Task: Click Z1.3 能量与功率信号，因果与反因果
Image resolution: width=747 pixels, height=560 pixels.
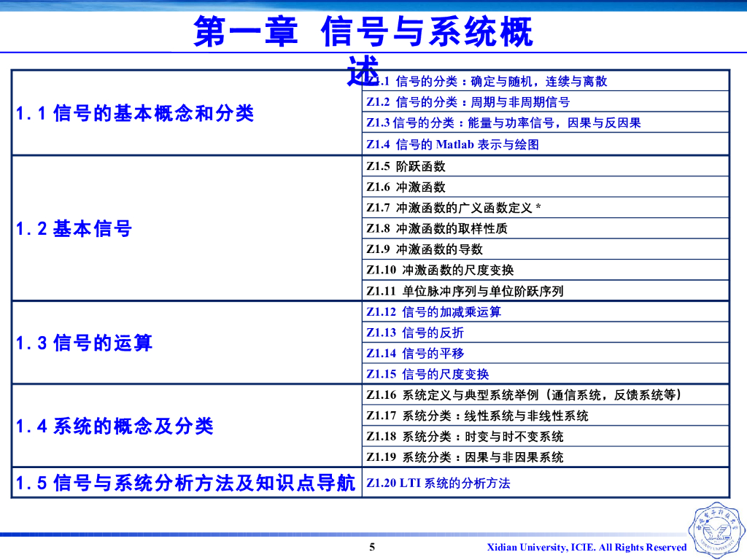Action: coord(503,122)
